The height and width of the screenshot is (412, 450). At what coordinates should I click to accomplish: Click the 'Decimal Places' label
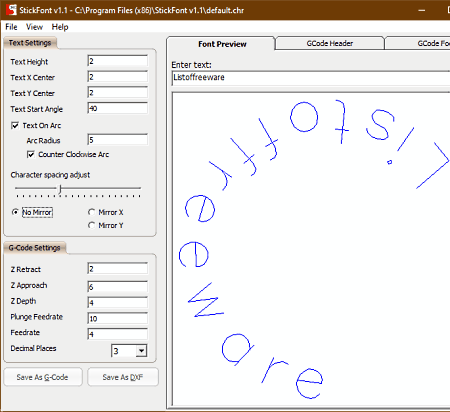tap(33, 348)
